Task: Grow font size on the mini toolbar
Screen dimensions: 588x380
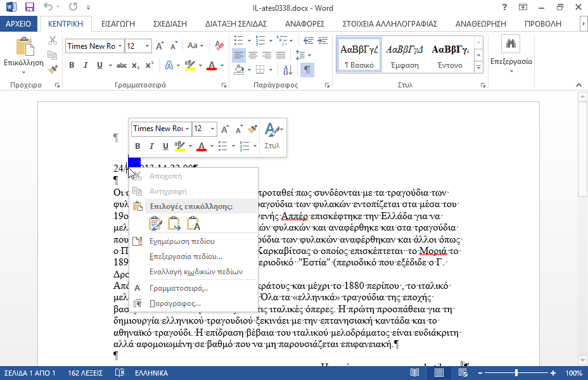Action: click(225, 129)
